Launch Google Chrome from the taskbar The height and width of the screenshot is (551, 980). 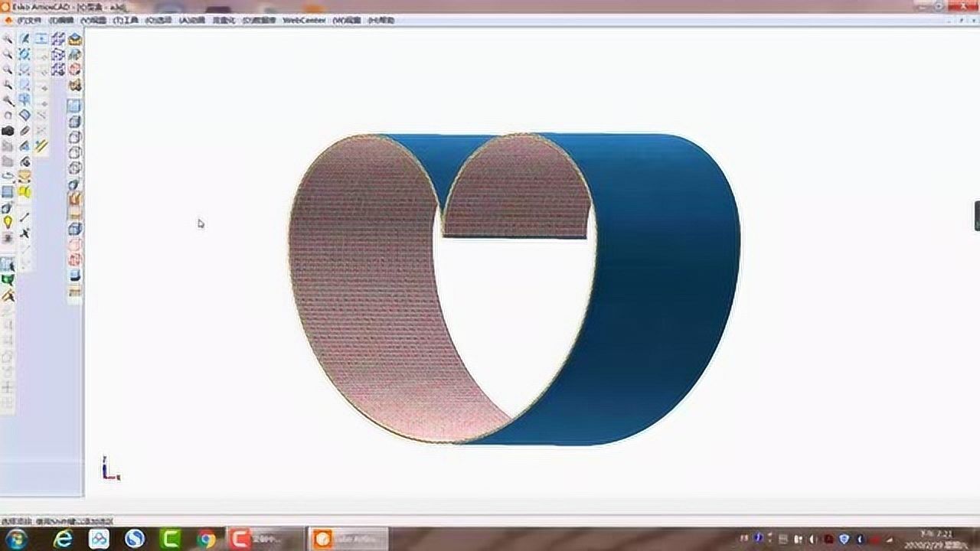[x=205, y=540]
